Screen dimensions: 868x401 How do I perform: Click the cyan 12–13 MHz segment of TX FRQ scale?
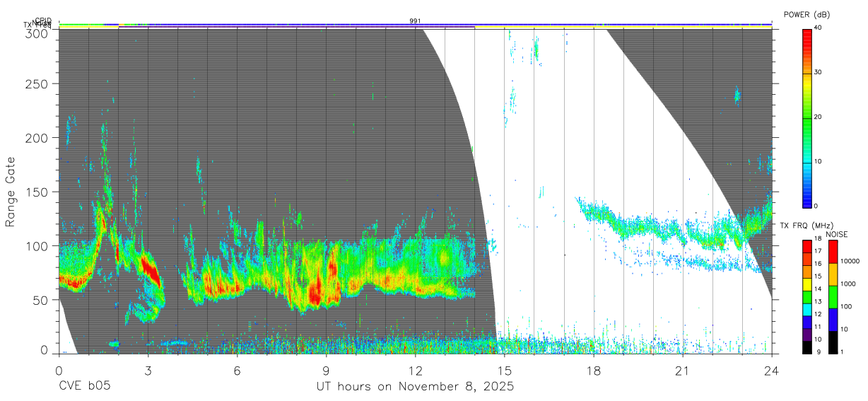point(807,309)
